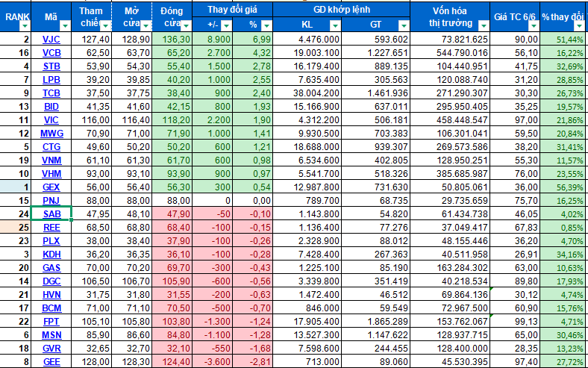
Task: Open the VNM ticker link
Action: pyautogui.click(x=51, y=160)
